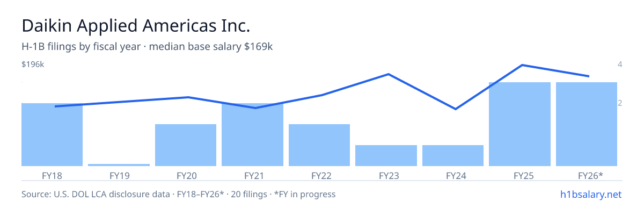Select the FY20 filings bar

click(186, 145)
